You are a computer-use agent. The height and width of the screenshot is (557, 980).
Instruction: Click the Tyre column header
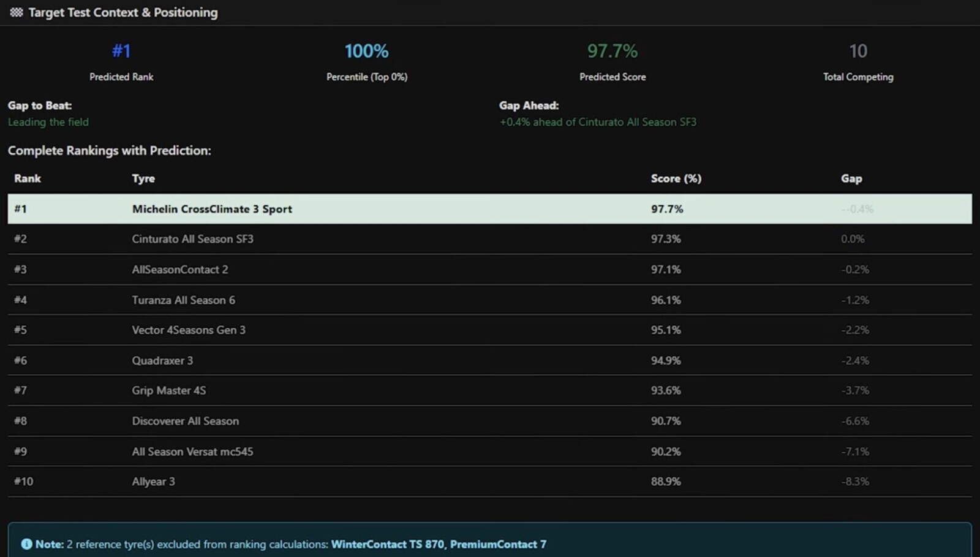click(143, 179)
